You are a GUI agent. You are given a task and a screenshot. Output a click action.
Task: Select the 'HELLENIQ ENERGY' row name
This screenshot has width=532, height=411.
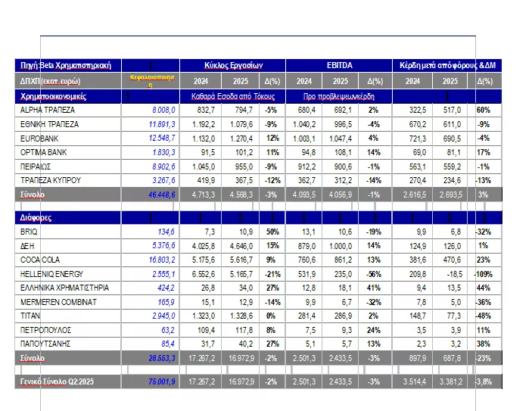click(51, 274)
